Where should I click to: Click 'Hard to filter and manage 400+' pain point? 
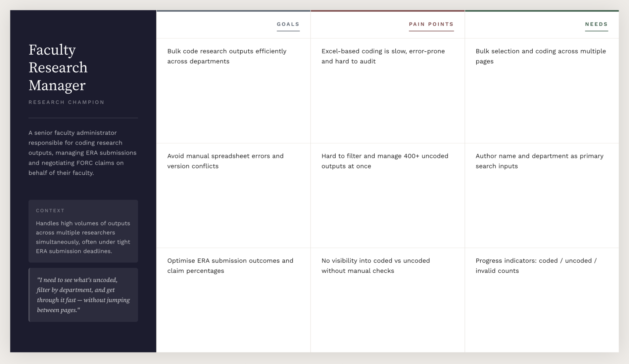[385, 161]
